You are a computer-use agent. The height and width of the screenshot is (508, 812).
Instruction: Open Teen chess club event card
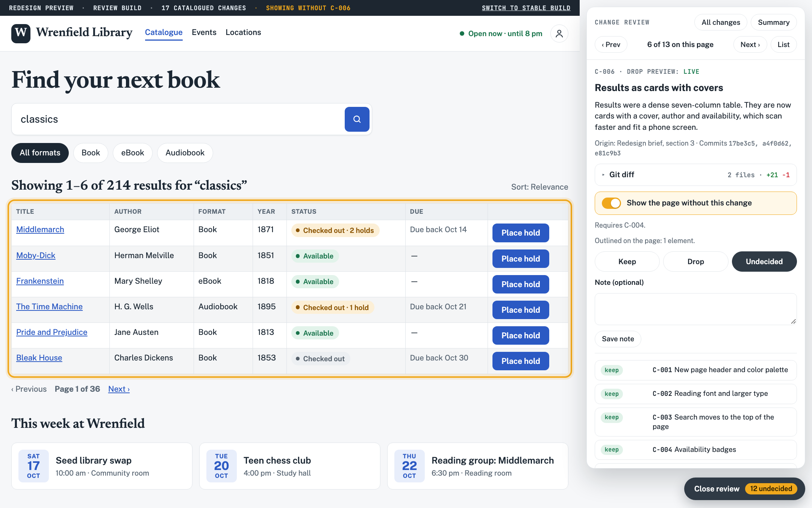click(289, 466)
